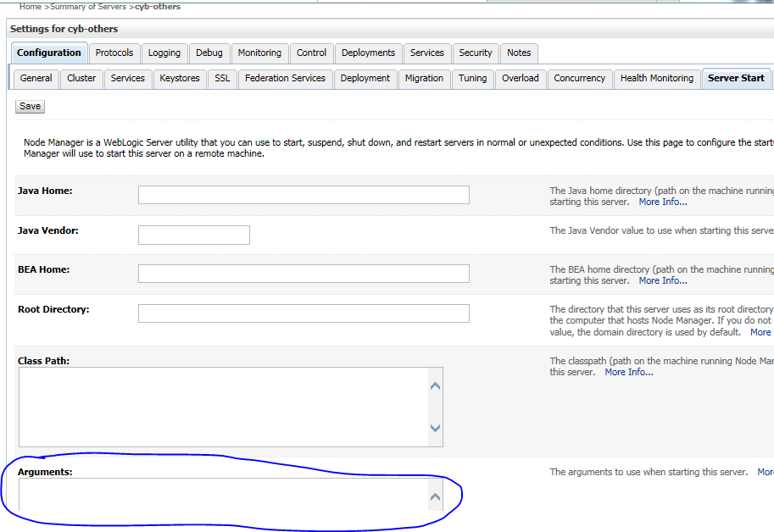The height and width of the screenshot is (532, 774).
Task: Open the Tuning sub-tab
Action: coord(472,79)
